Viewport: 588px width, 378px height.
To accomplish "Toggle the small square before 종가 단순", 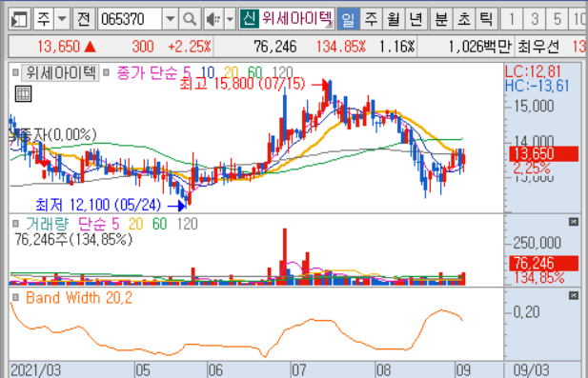I will [106, 72].
